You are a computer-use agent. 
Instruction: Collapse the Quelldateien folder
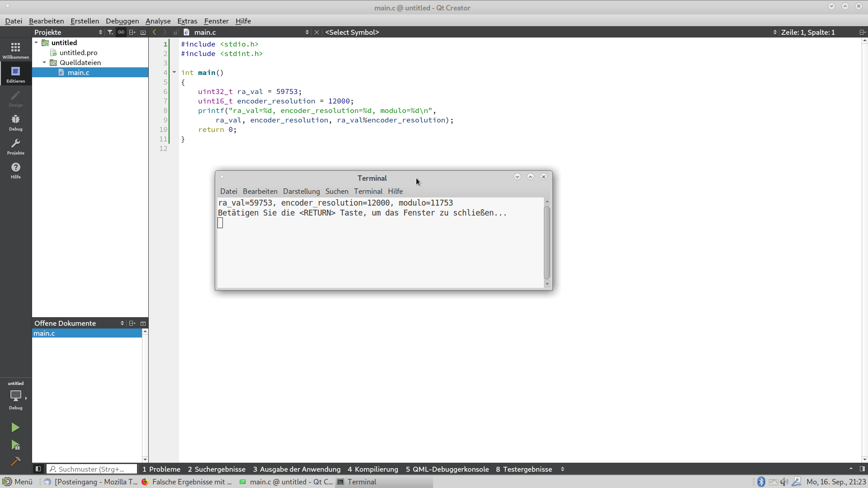tap(44, 62)
